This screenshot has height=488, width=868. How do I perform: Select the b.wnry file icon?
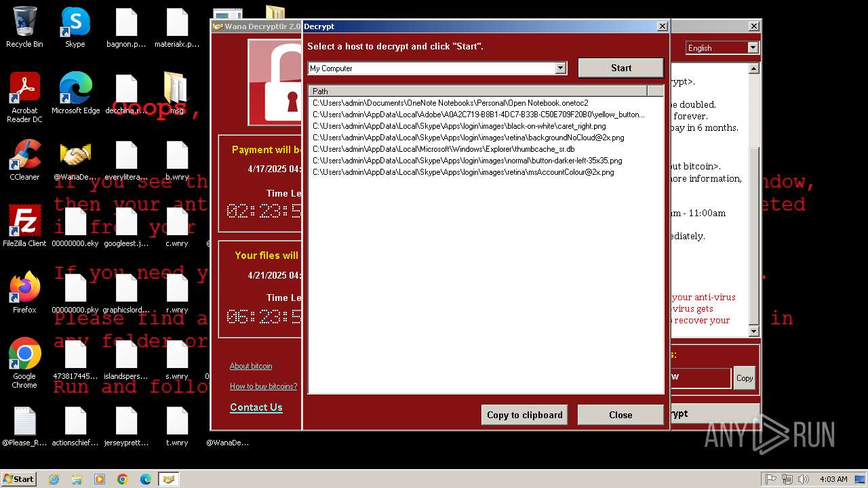pos(177,160)
